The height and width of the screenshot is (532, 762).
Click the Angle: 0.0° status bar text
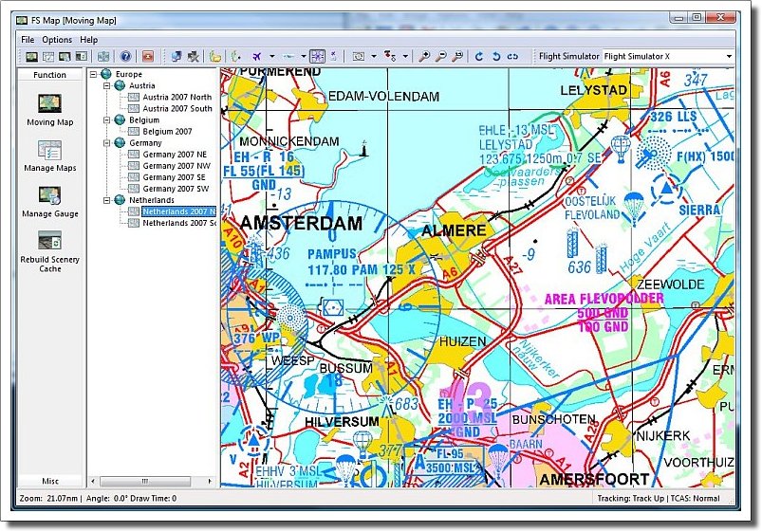106,498
